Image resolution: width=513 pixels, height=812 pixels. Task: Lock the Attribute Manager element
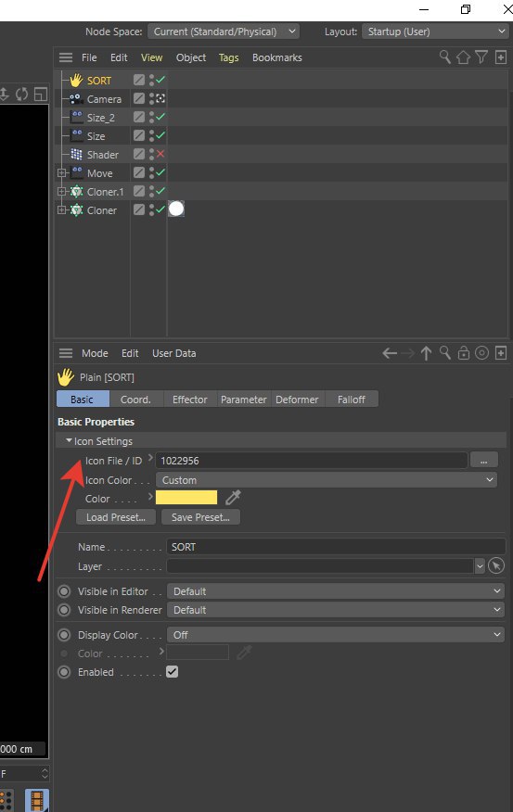(463, 353)
